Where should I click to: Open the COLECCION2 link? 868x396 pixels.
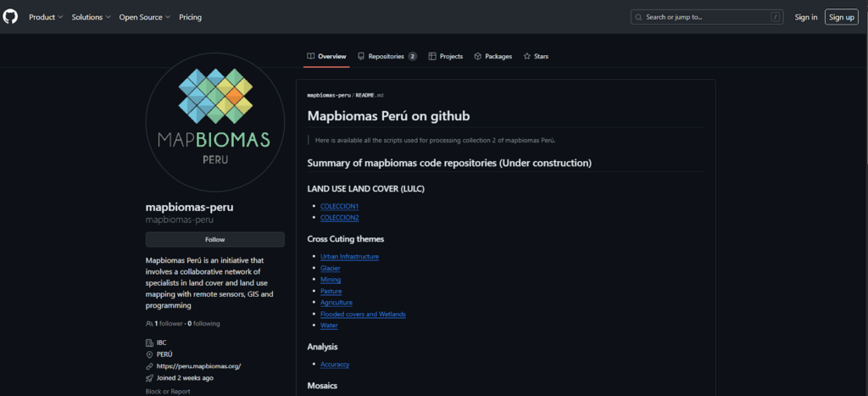(x=339, y=218)
